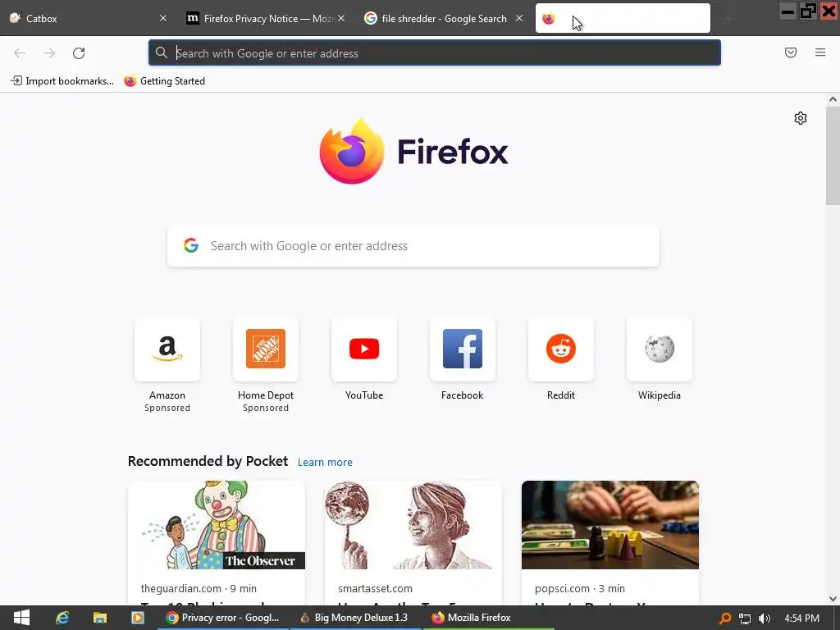Screen dimensions: 840x630
Task: Close the file shredder search tab
Action: point(519,18)
